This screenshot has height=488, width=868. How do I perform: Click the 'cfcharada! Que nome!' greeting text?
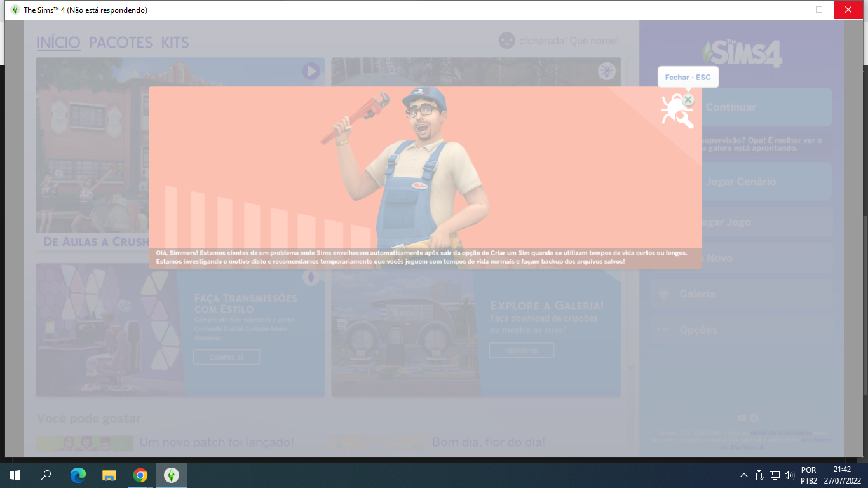click(x=569, y=41)
